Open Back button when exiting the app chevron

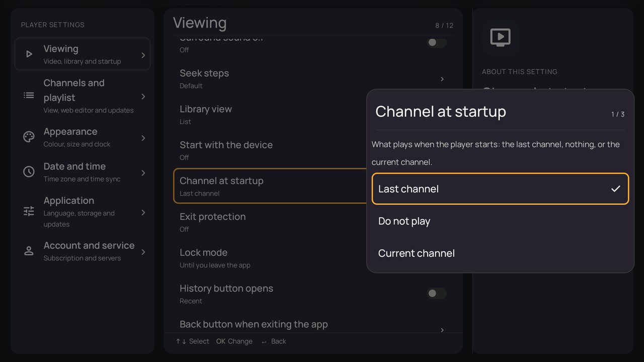coord(442,330)
